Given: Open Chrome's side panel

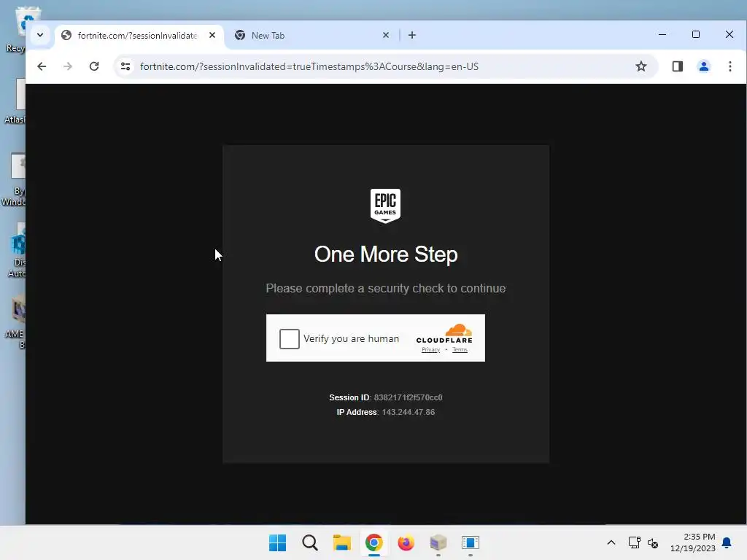Looking at the screenshot, I should click(678, 66).
